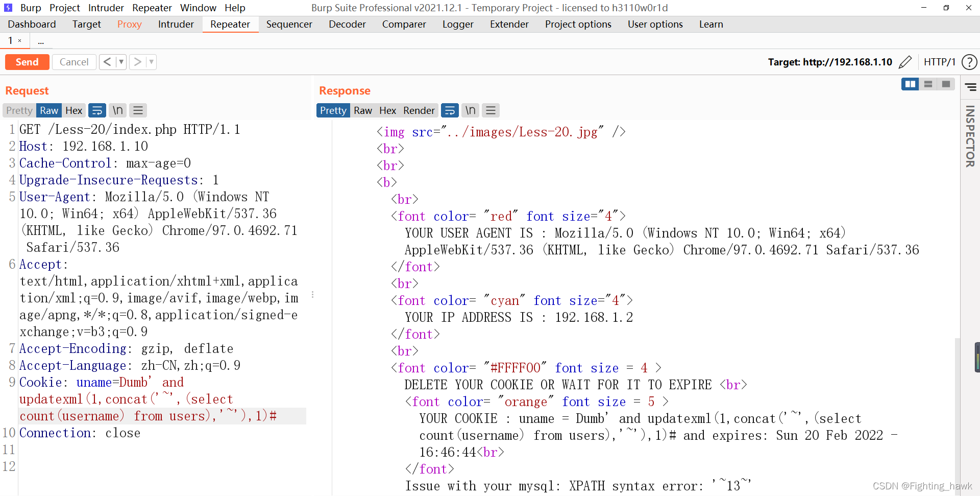
Task: Open Response panel hamburger options menu
Action: point(491,110)
